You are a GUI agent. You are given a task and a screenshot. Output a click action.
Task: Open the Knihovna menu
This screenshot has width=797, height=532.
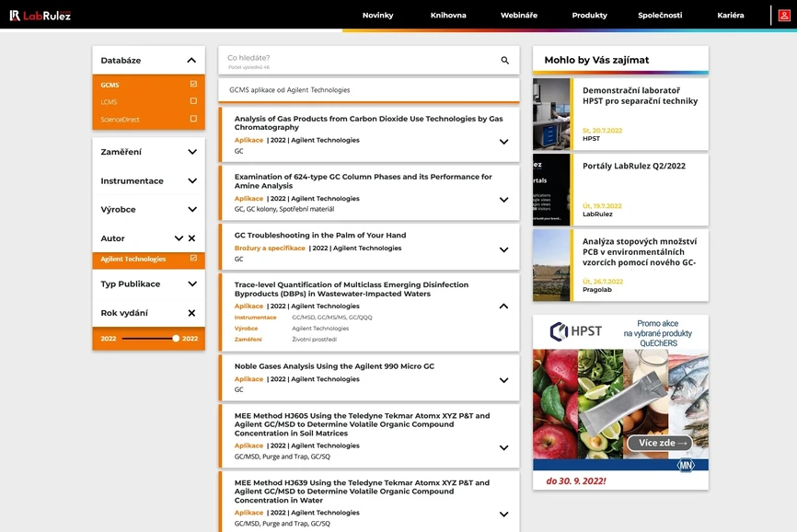(x=448, y=16)
